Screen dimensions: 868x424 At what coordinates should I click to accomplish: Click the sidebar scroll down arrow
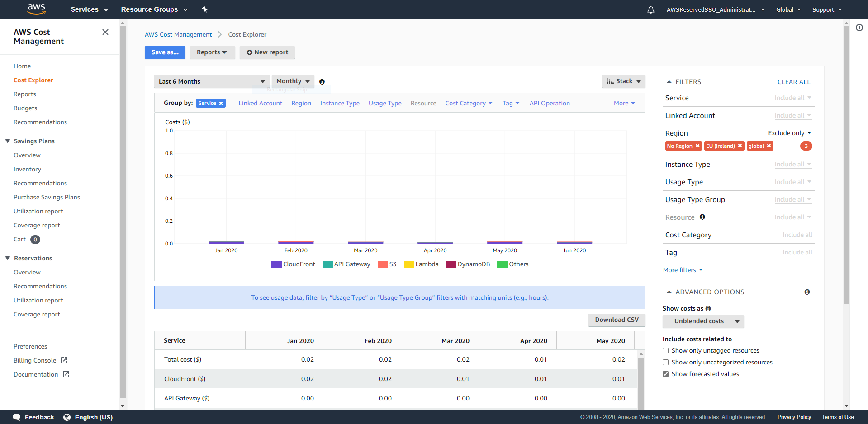point(123,407)
